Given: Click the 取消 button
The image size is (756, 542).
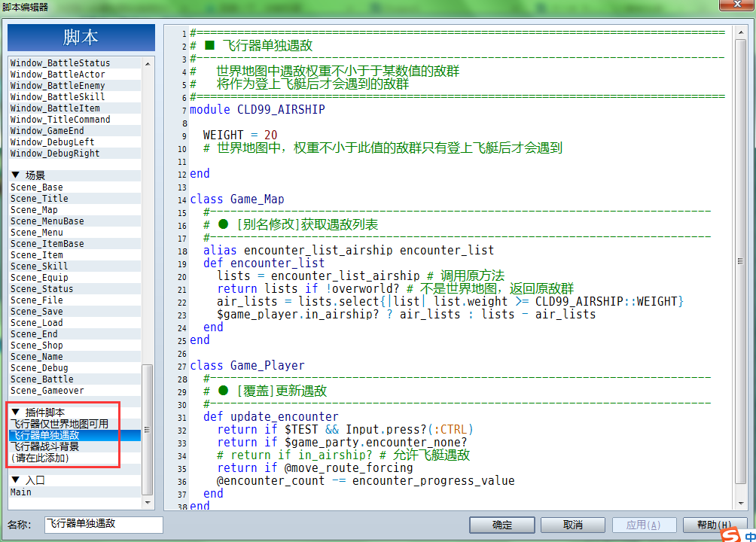Looking at the screenshot, I should [573, 525].
